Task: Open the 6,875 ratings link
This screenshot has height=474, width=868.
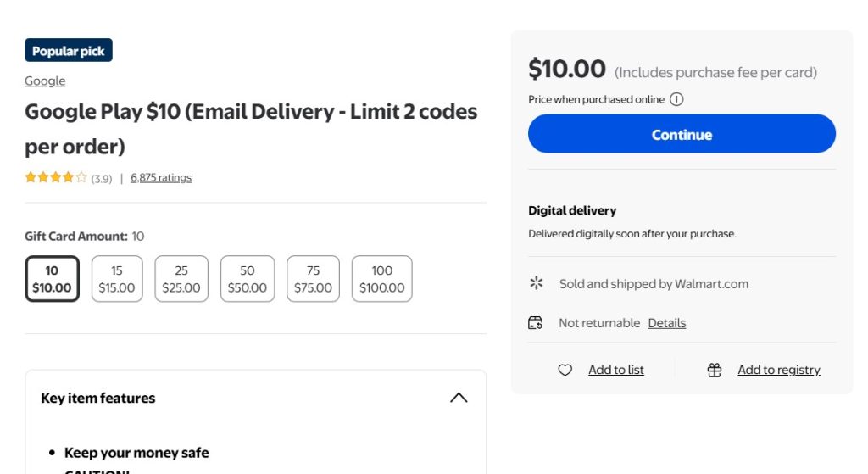Action: coord(161,178)
